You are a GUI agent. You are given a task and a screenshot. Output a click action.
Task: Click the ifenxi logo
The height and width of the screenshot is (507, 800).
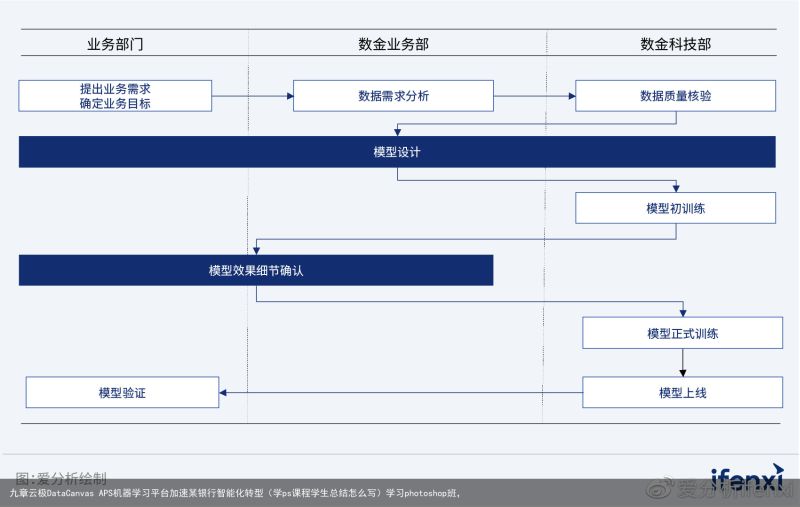tap(747, 478)
